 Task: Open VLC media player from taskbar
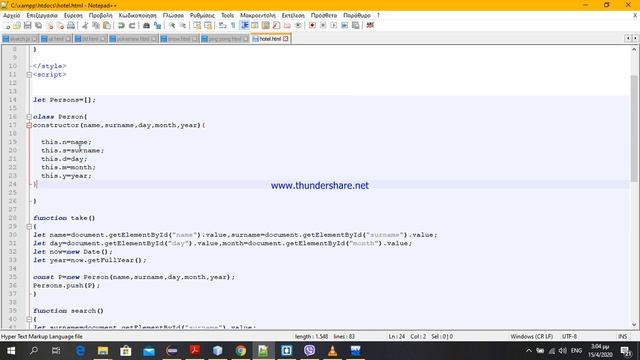(333, 351)
